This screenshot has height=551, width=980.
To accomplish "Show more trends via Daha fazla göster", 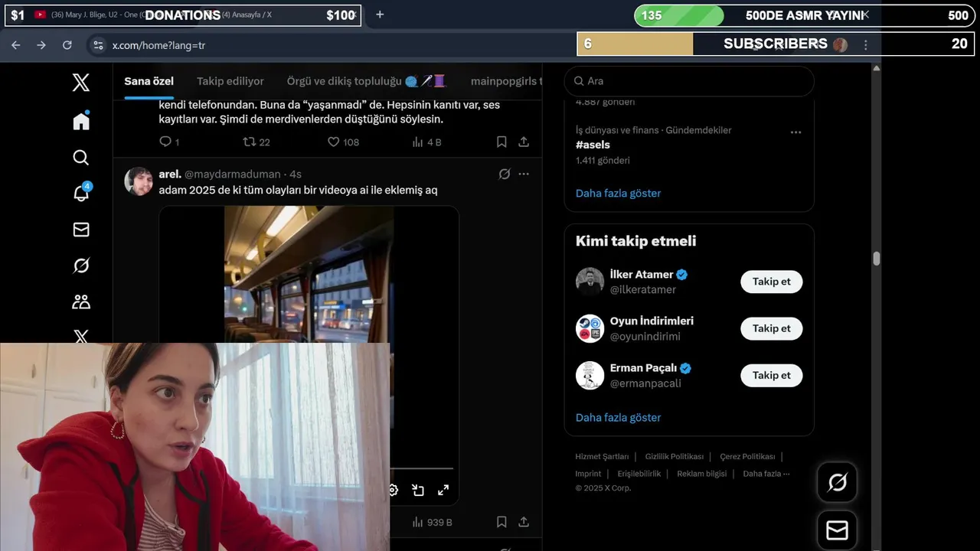I will coord(619,194).
